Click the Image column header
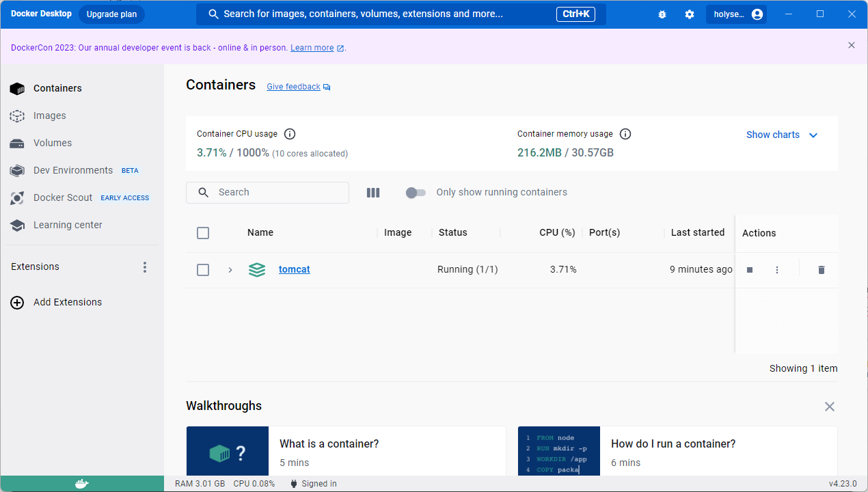This screenshot has height=492, width=868. pyautogui.click(x=398, y=232)
